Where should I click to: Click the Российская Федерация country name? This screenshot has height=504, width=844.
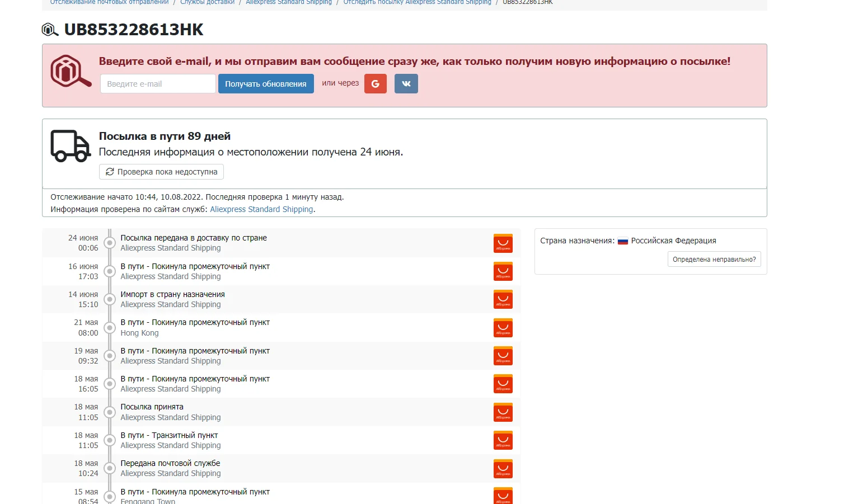673,241
